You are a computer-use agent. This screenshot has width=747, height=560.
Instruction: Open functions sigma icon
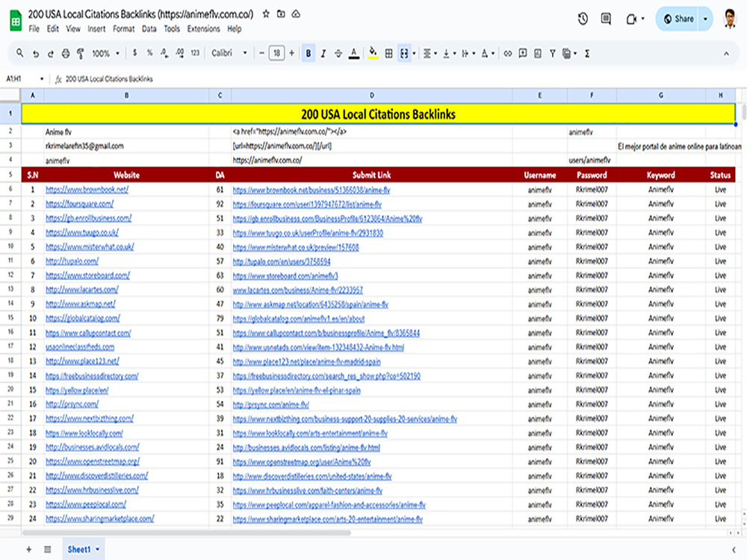coord(587,53)
